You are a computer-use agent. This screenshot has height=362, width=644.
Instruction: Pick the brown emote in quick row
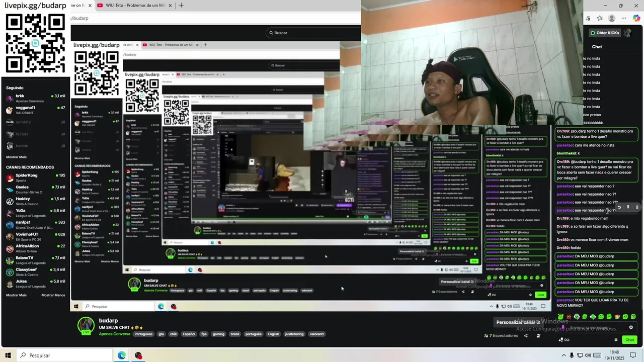[x=617, y=317]
